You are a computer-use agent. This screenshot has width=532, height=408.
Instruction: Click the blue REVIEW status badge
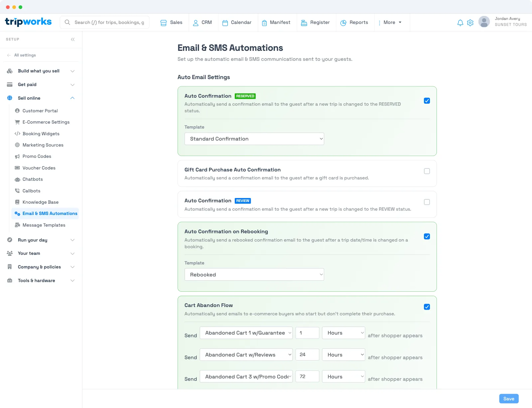click(x=243, y=201)
